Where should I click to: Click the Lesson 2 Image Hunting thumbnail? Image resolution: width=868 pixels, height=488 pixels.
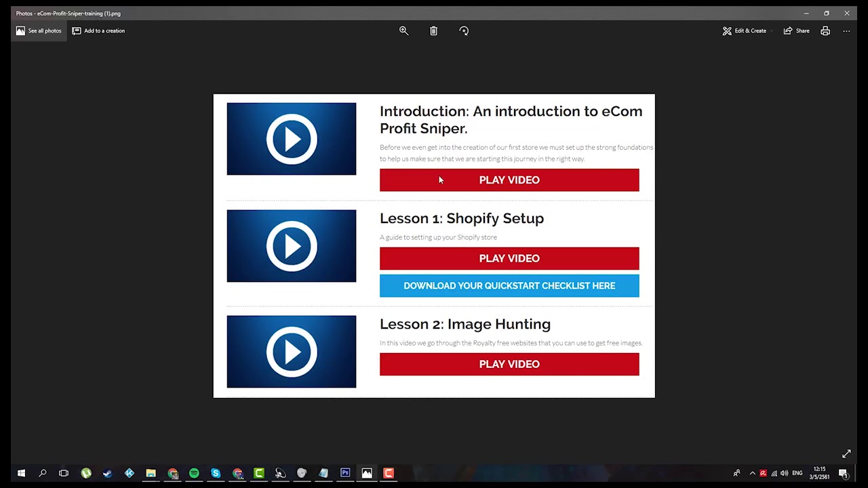point(292,352)
